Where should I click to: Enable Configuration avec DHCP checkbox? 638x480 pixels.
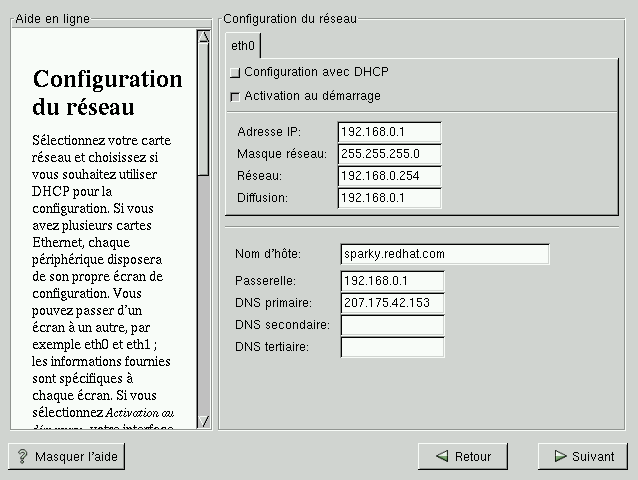click(x=235, y=73)
